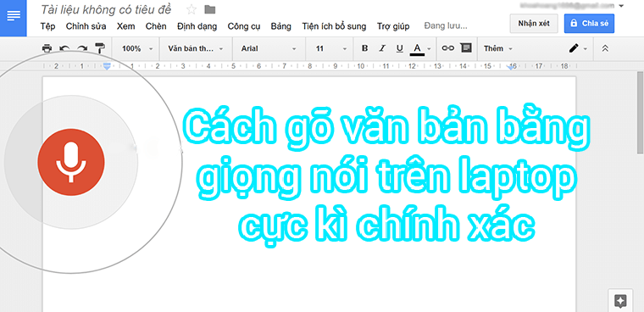644x312 pixels.
Task: Open the Trợ giúp menu
Action: tap(393, 26)
